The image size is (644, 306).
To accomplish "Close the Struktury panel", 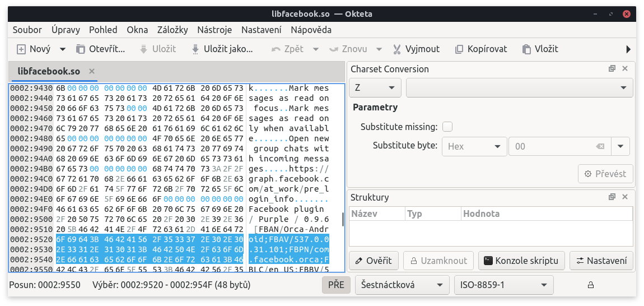I will 625,197.
